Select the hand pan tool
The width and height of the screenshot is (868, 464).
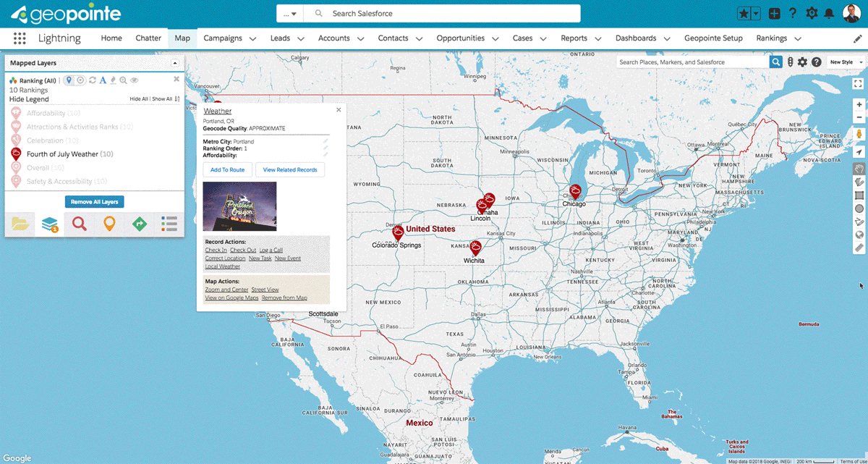pos(859,169)
